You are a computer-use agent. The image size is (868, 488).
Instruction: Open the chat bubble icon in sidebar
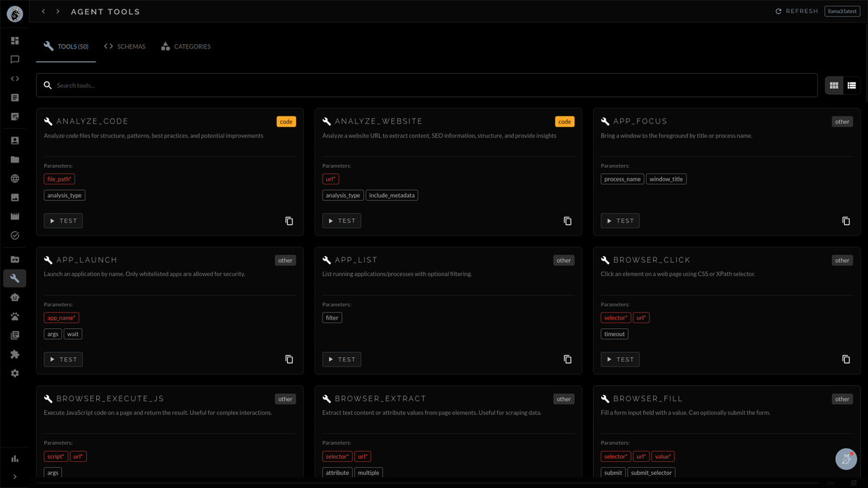[14, 59]
